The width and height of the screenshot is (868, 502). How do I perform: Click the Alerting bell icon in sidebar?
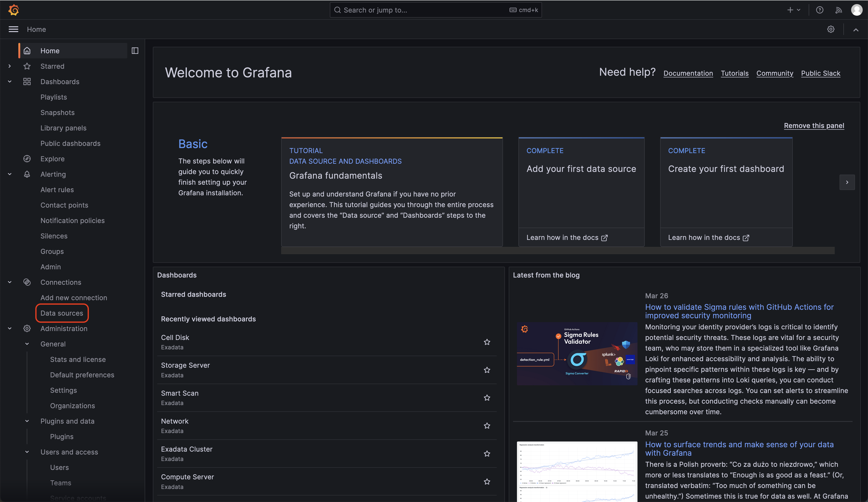pos(27,174)
